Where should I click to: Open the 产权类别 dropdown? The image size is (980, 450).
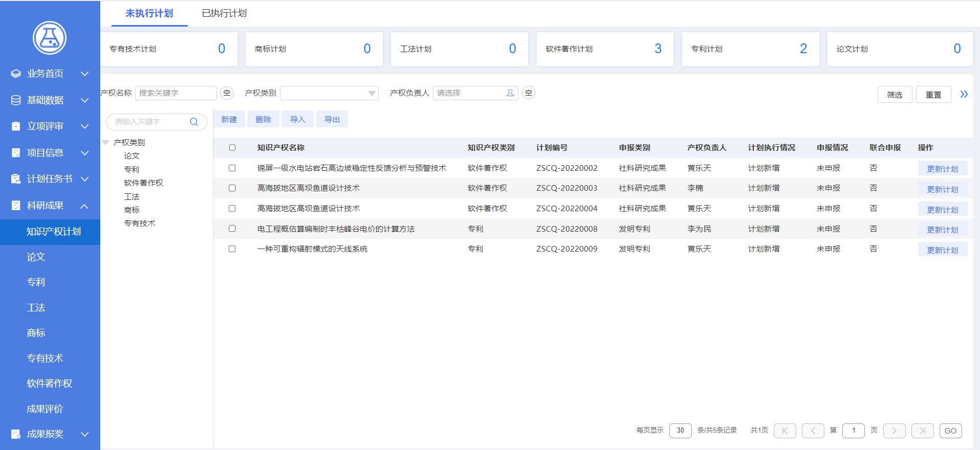coord(329,93)
